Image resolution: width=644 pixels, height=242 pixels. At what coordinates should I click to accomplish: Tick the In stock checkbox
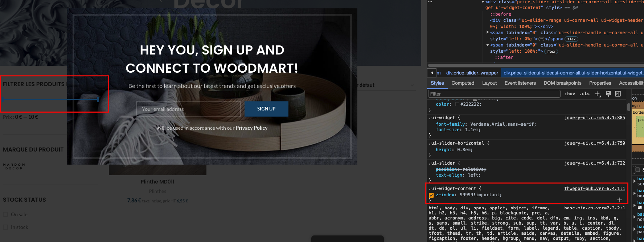point(5,227)
